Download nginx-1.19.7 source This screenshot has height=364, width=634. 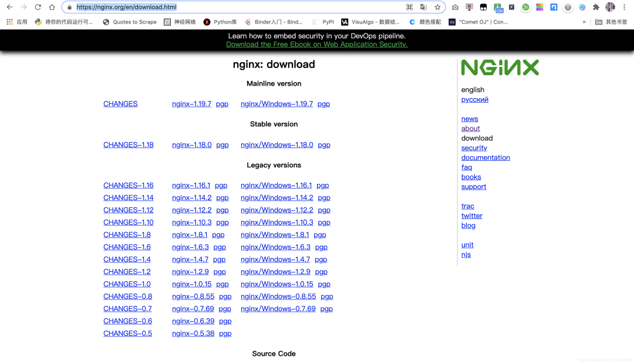pyautogui.click(x=191, y=104)
